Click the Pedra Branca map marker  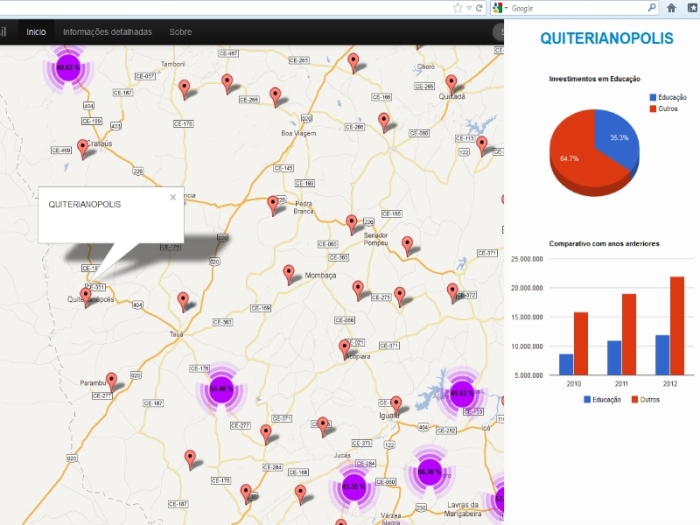point(273,205)
